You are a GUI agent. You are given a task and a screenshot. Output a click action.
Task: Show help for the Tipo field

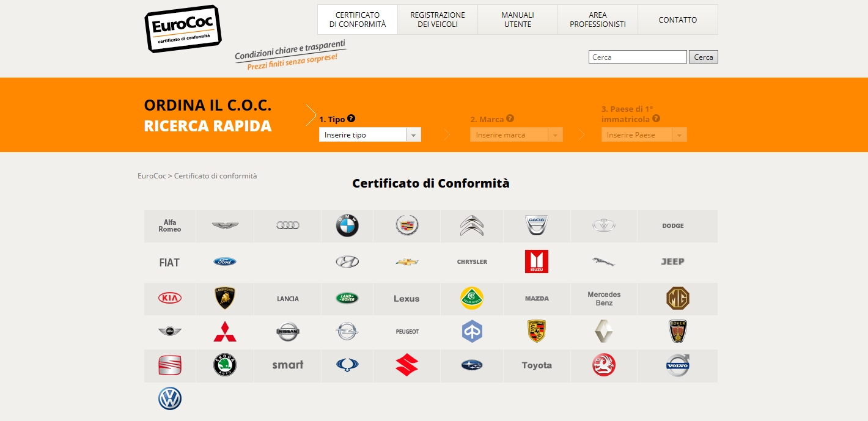point(351,119)
